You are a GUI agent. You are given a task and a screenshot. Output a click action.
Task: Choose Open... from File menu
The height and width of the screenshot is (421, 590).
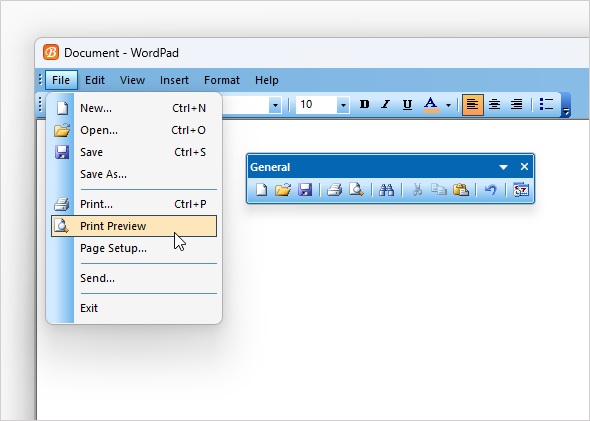(134, 130)
